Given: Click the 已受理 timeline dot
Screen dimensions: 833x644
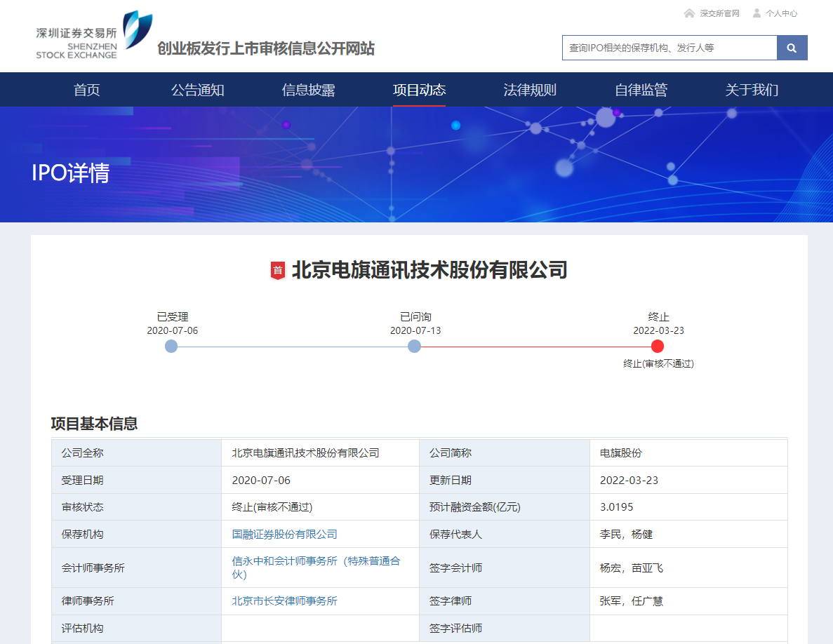Looking at the screenshot, I should (x=171, y=347).
